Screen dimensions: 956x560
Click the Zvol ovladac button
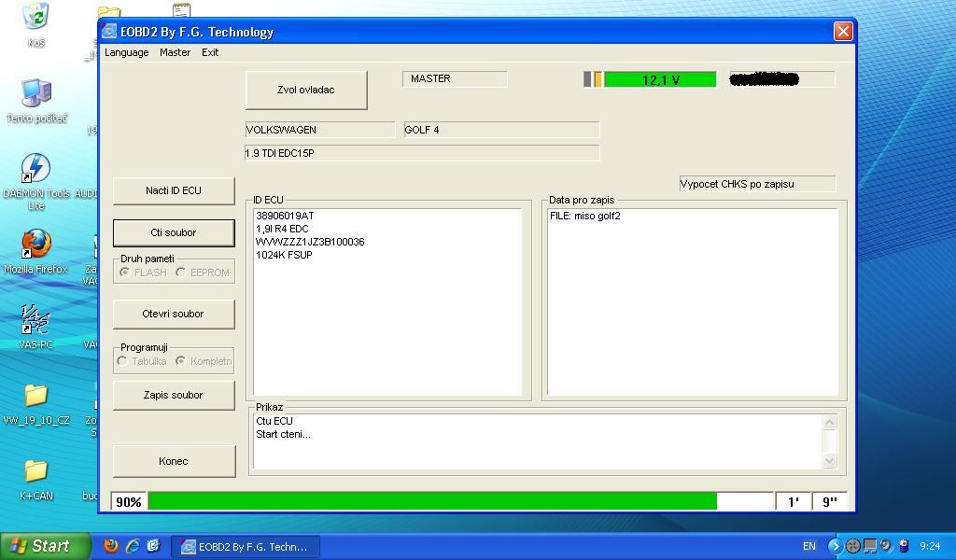tap(306, 91)
